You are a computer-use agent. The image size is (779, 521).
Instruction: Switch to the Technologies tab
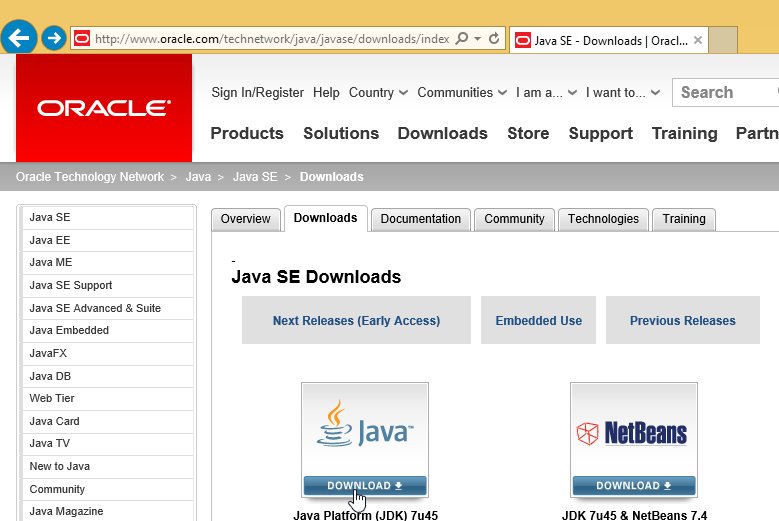pyautogui.click(x=603, y=219)
